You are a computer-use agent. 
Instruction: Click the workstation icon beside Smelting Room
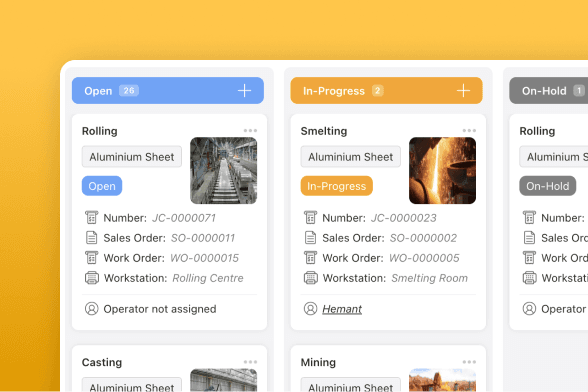pos(310,278)
